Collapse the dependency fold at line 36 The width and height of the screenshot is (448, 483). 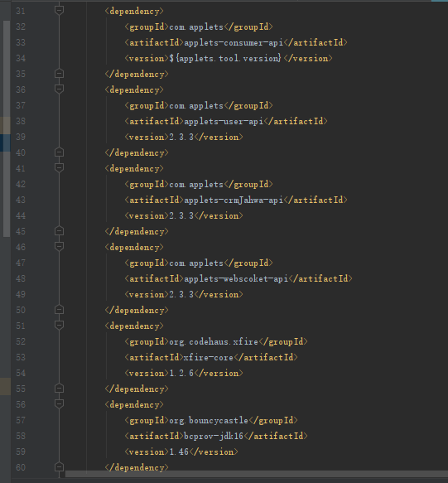59,89
